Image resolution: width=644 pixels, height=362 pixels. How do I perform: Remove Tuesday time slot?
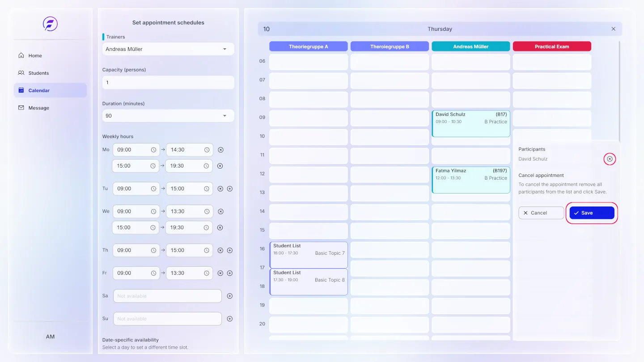tap(220, 189)
